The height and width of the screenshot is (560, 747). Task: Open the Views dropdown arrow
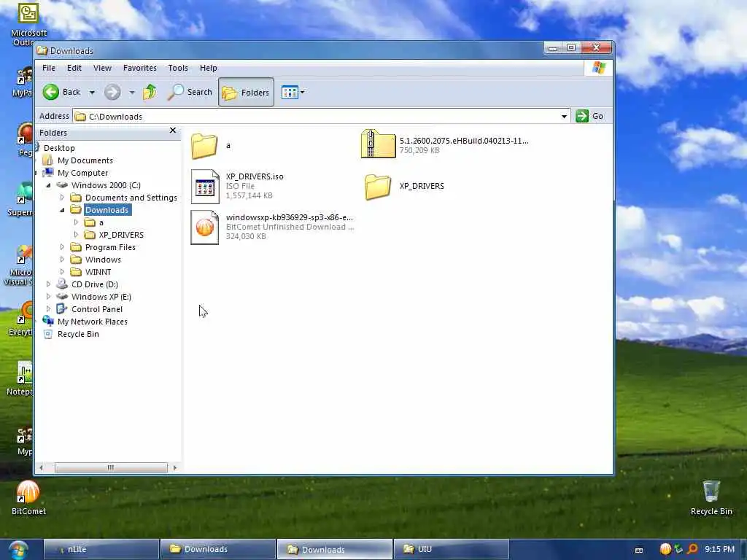[303, 92]
